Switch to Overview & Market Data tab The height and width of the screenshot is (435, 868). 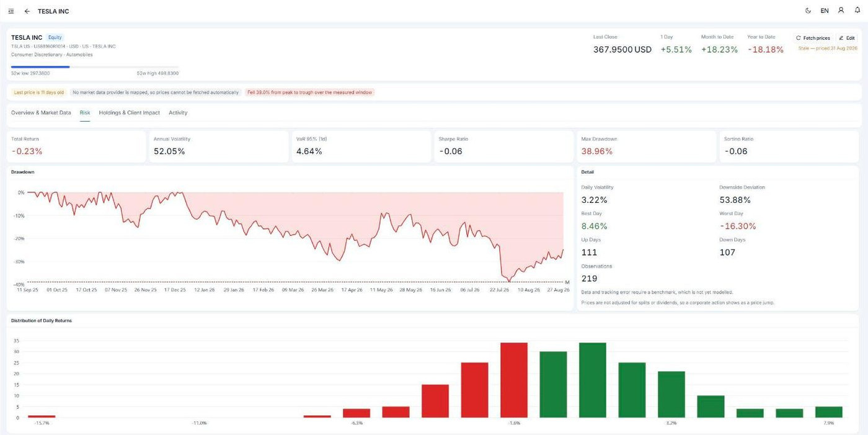click(41, 113)
